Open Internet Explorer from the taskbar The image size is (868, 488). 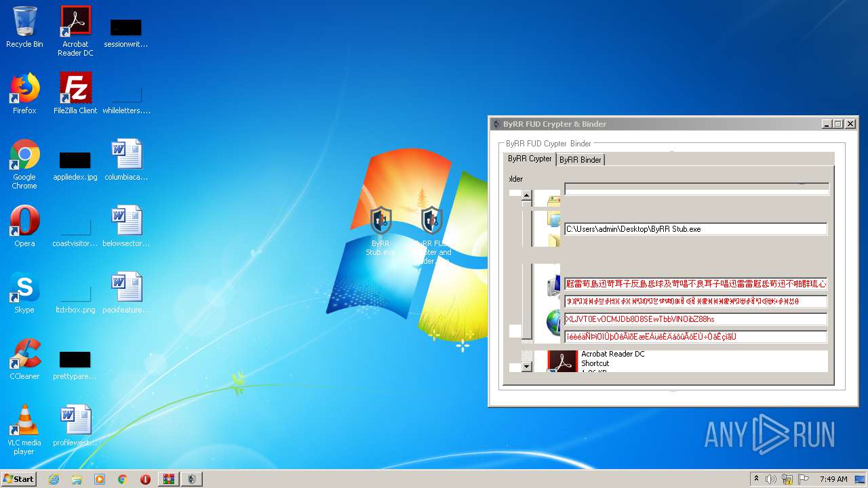(54, 479)
